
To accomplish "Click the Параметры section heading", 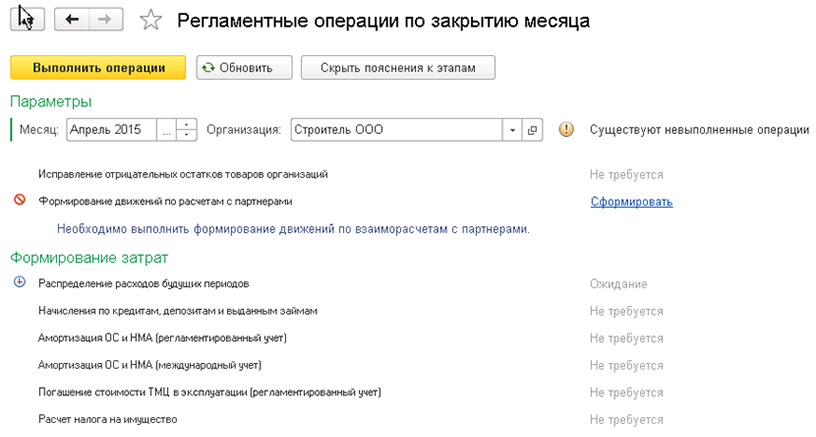I will point(51,101).
